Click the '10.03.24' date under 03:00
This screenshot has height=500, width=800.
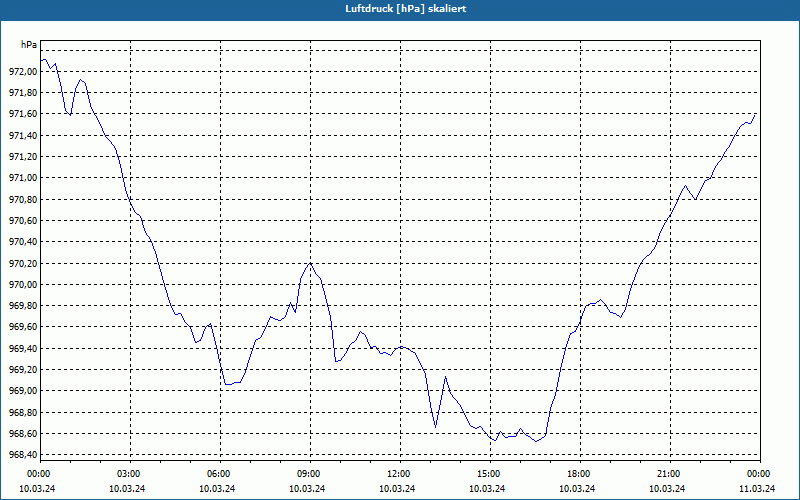pyautogui.click(x=128, y=488)
